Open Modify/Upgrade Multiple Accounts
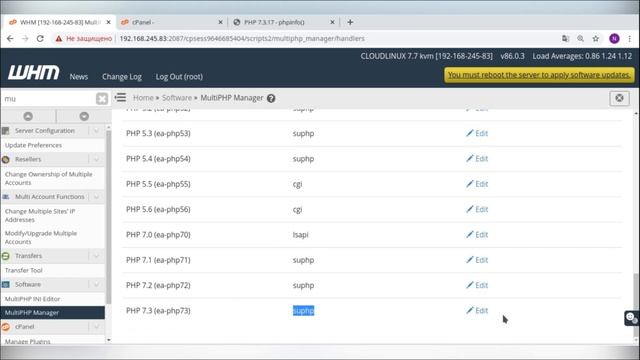 click(41, 238)
